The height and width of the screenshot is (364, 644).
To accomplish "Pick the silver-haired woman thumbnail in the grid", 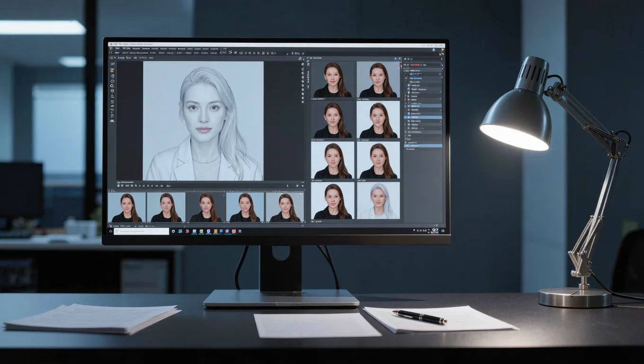I will tap(378, 200).
